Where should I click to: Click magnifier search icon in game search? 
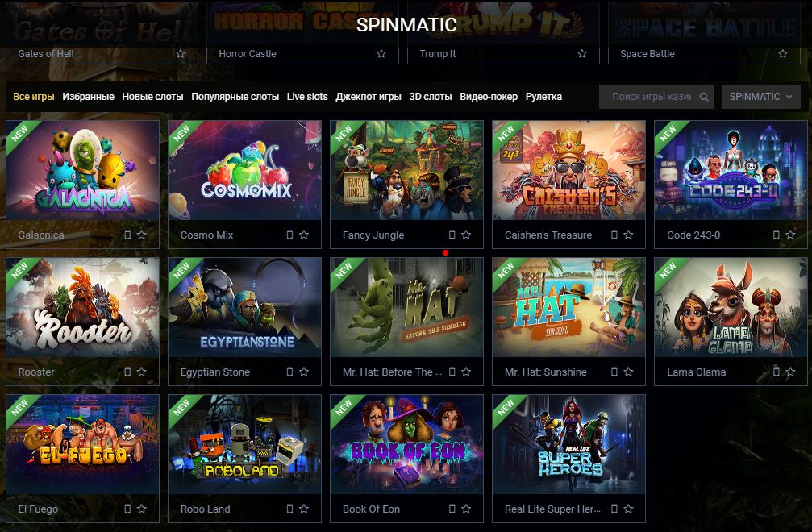click(704, 97)
